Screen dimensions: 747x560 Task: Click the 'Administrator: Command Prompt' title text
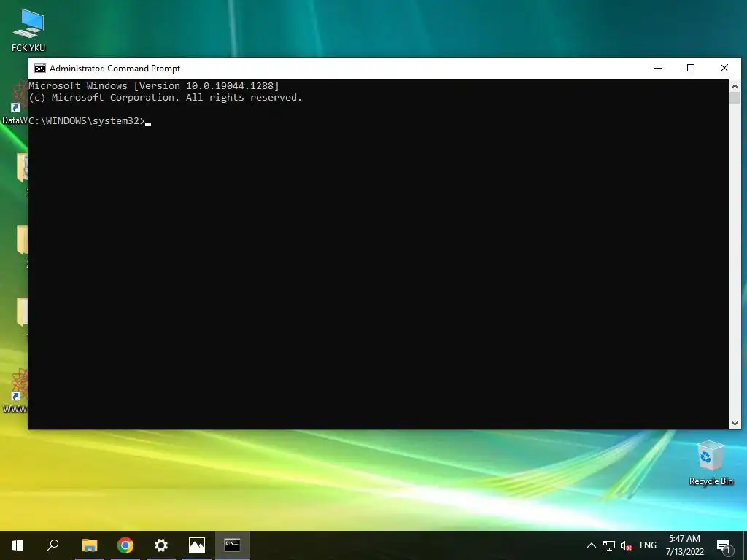coord(115,69)
